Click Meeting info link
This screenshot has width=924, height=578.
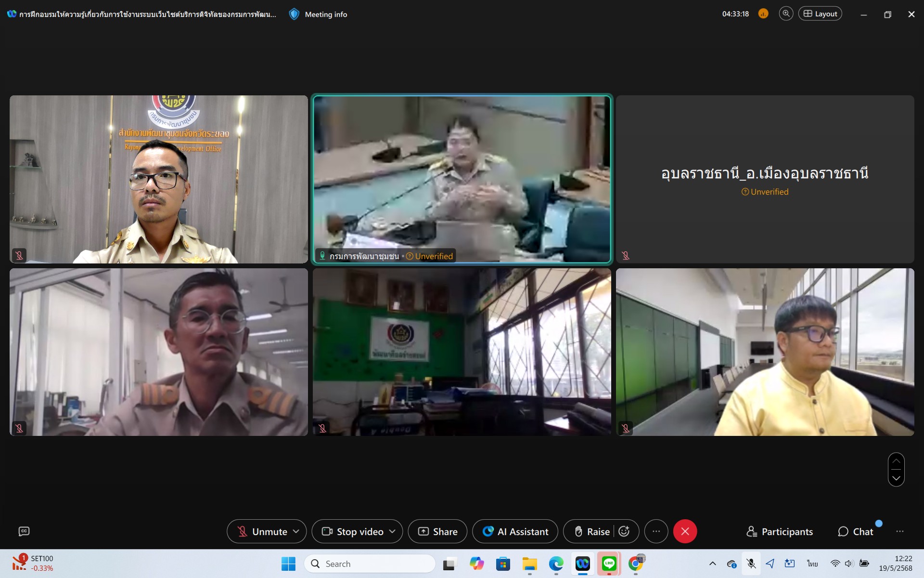325,14
